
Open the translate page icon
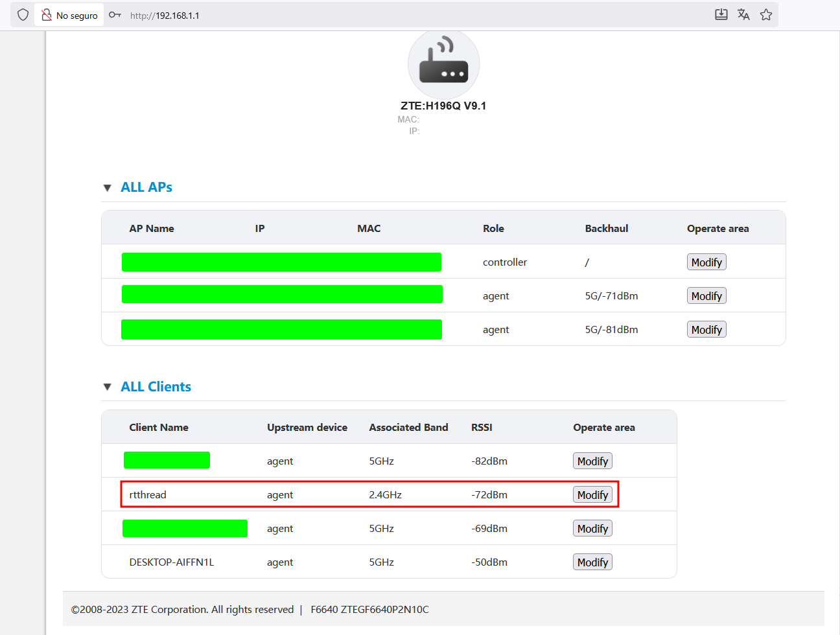point(743,15)
